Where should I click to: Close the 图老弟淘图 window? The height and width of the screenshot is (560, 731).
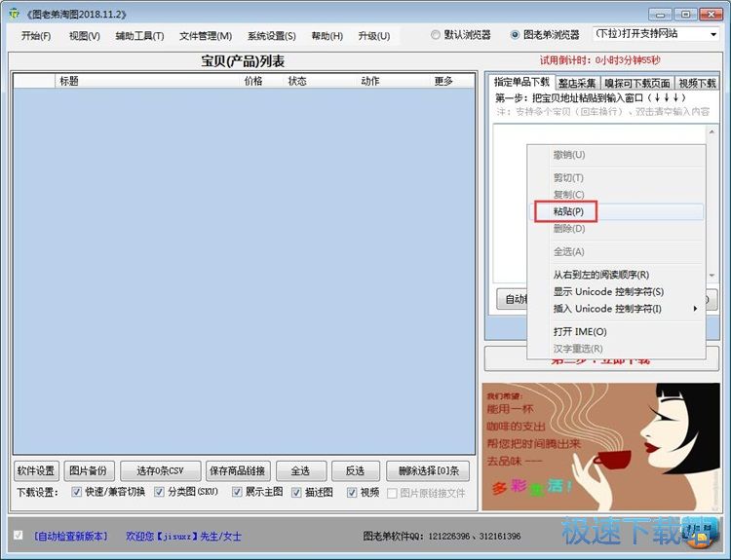[712, 14]
